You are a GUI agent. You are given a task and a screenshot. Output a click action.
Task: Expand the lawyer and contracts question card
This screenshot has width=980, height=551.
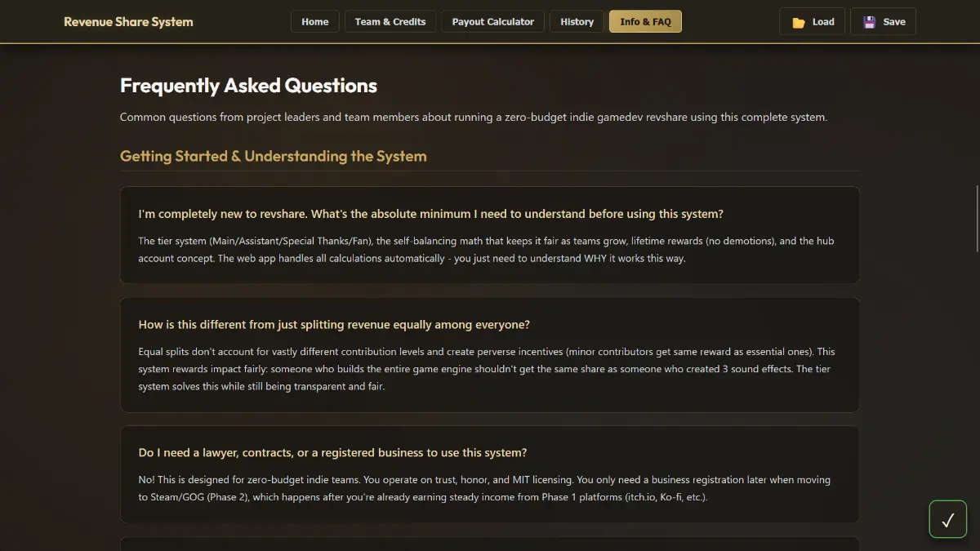[332, 452]
